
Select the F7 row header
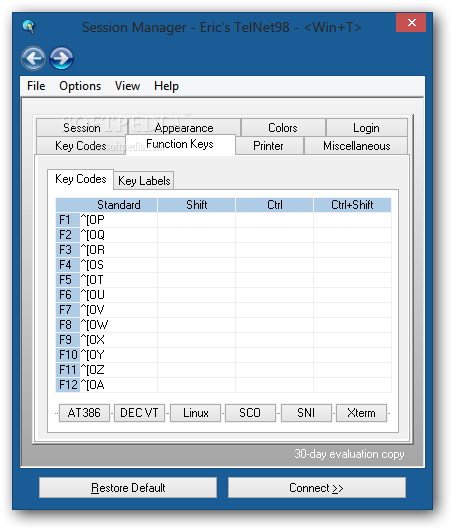pyautogui.click(x=68, y=310)
